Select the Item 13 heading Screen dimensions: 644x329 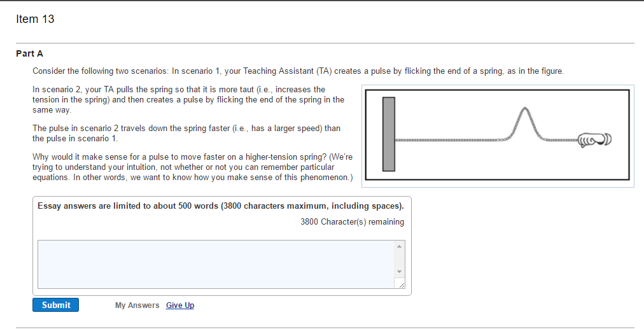click(x=35, y=19)
